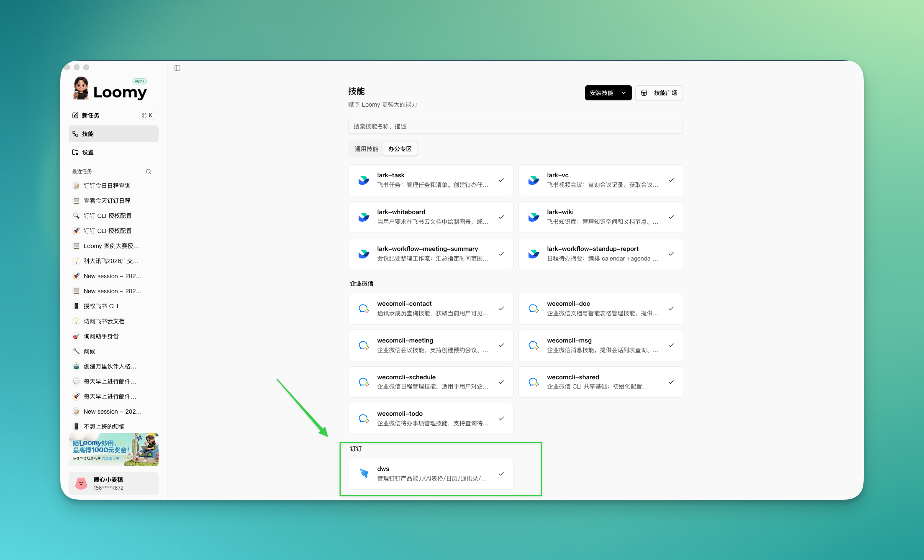
Task: Open recent task 钉钉今日日程查询
Action: click(107, 186)
